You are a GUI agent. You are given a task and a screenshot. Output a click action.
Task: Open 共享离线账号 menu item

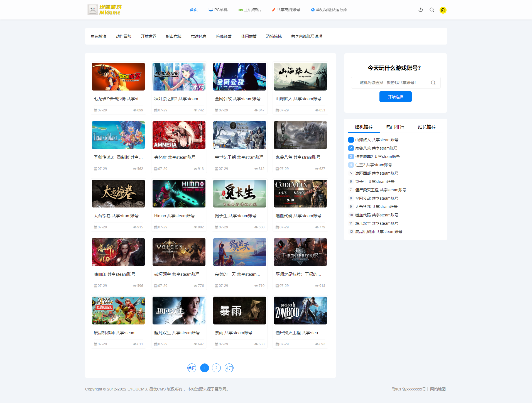[286, 10]
